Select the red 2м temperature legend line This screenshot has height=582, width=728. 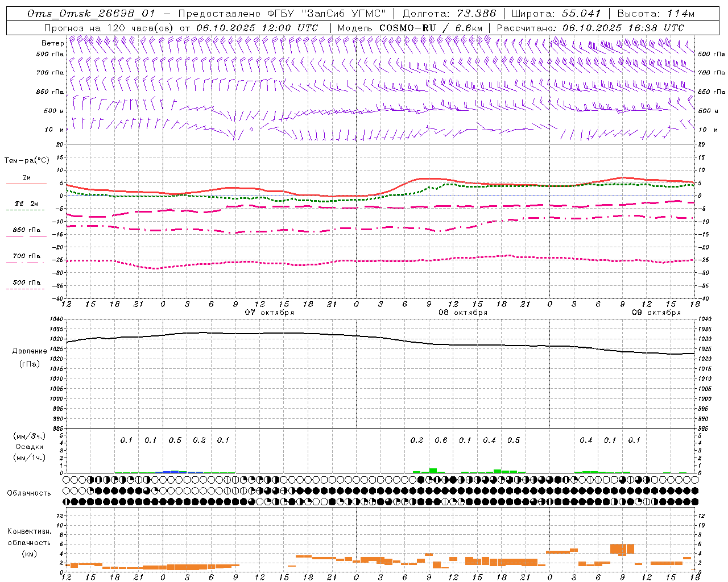point(26,184)
